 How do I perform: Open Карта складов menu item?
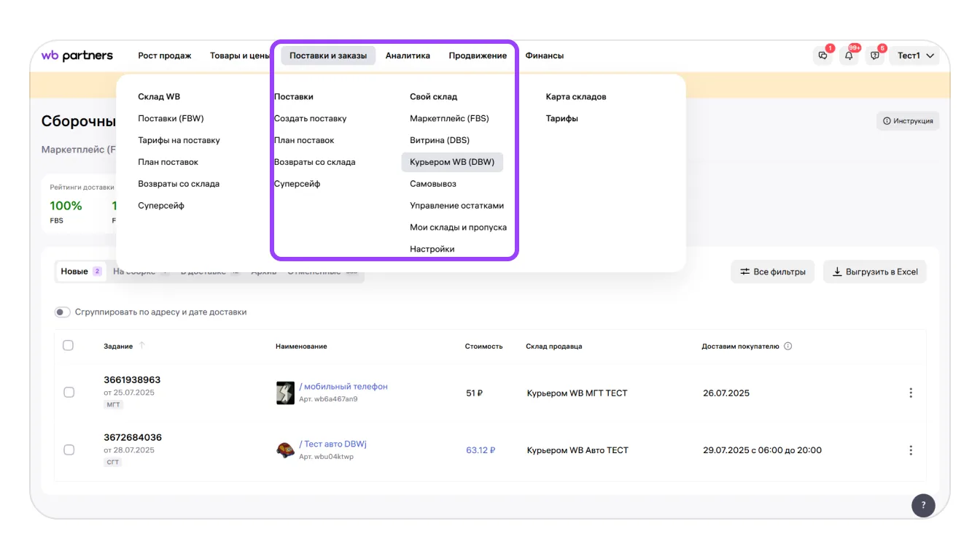pyautogui.click(x=576, y=96)
